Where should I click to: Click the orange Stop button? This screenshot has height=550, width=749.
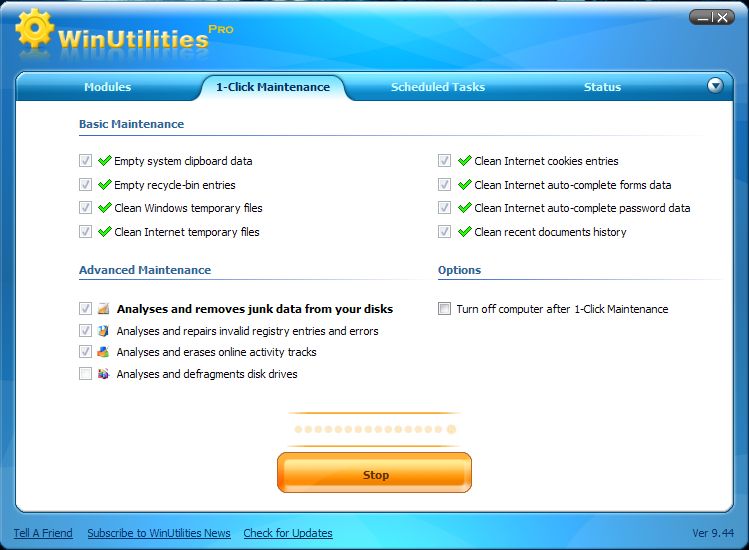[x=374, y=473]
